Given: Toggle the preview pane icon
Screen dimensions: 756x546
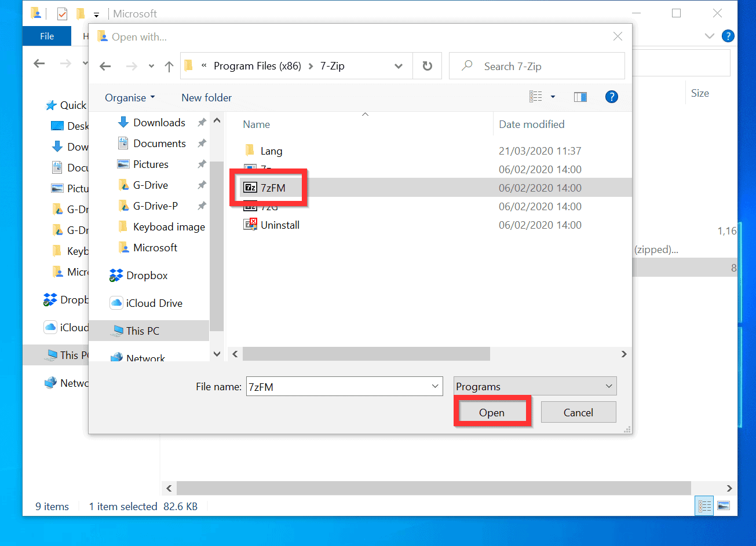Looking at the screenshot, I should coord(580,97).
